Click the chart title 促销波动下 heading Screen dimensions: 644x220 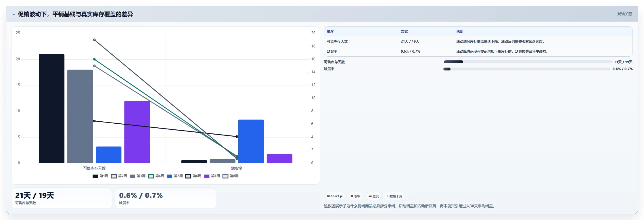point(75,14)
